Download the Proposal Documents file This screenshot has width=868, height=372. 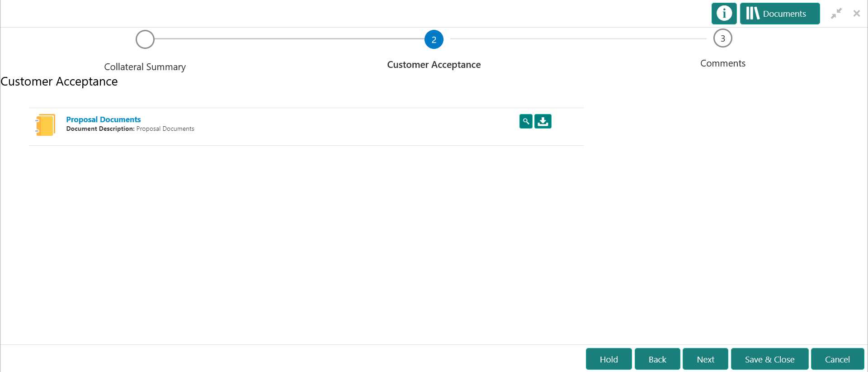tap(542, 121)
